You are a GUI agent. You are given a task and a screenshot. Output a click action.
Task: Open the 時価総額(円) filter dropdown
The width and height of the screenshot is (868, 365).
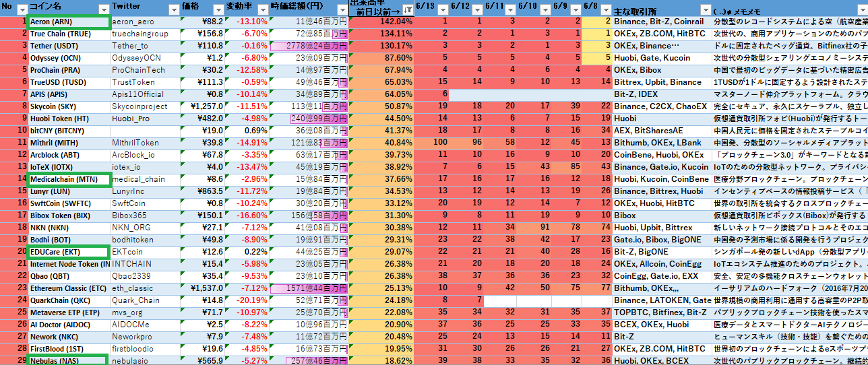click(x=341, y=9)
